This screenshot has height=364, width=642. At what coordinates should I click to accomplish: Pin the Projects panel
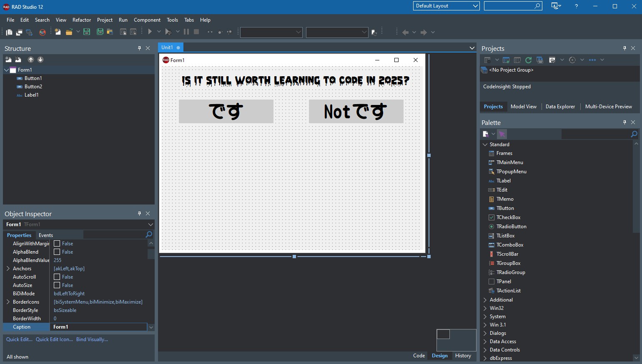click(624, 48)
